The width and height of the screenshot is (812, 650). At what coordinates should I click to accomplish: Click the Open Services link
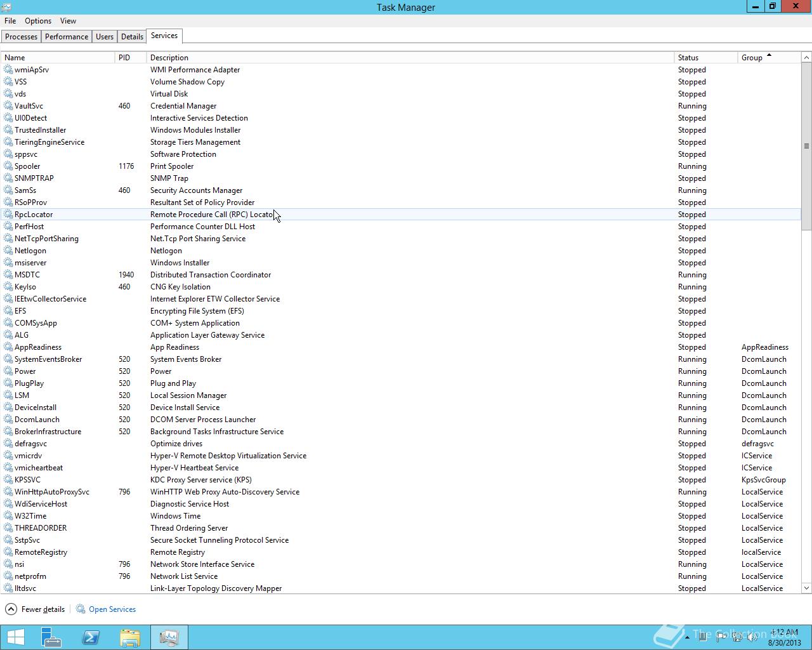[x=112, y=609]
